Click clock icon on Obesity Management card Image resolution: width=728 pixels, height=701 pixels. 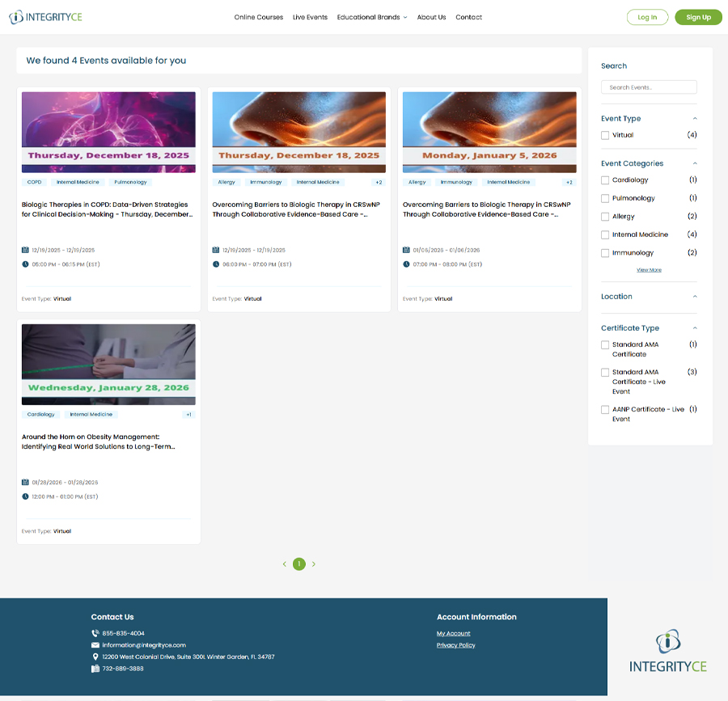click(x=25, y=496)
